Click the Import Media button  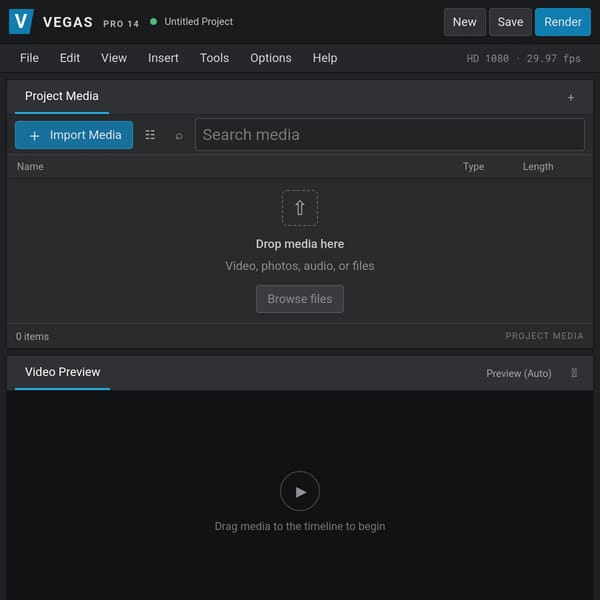click(x=74, y=135)
